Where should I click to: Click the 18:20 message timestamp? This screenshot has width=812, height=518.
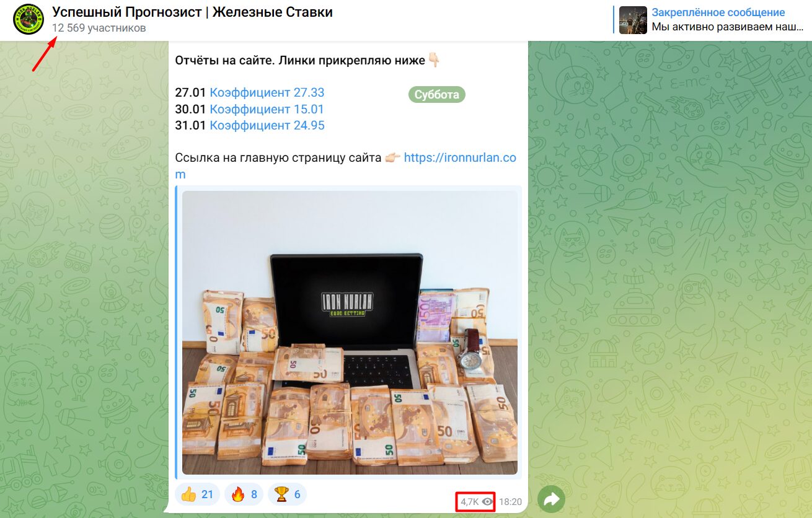tap(511, 502)
